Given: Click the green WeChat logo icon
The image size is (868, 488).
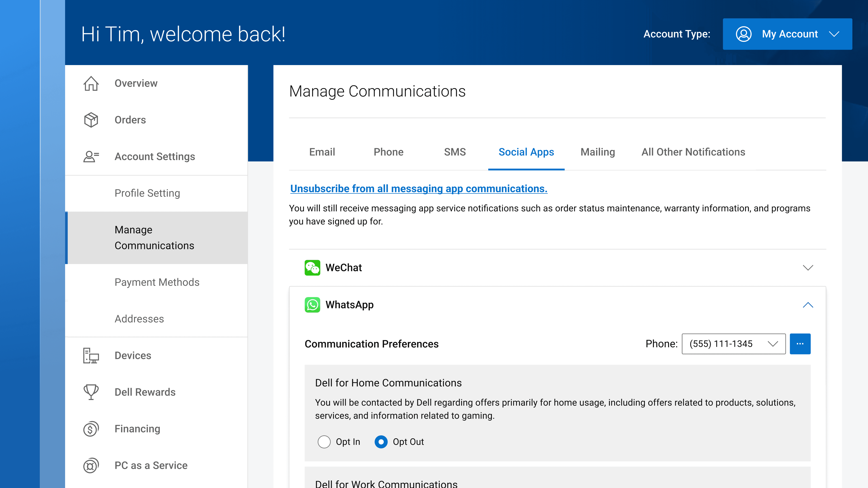Looking at the screenshot, I should click(312, 268).
